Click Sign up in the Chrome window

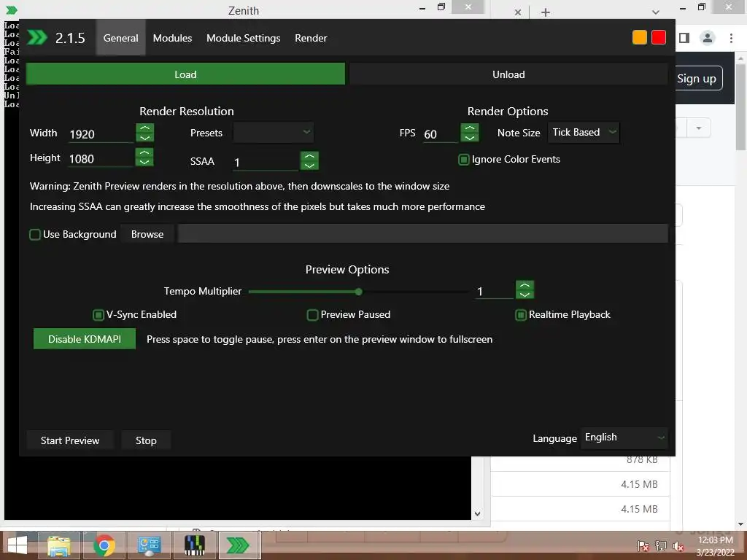pyautogui.click(x=698, y=79)
